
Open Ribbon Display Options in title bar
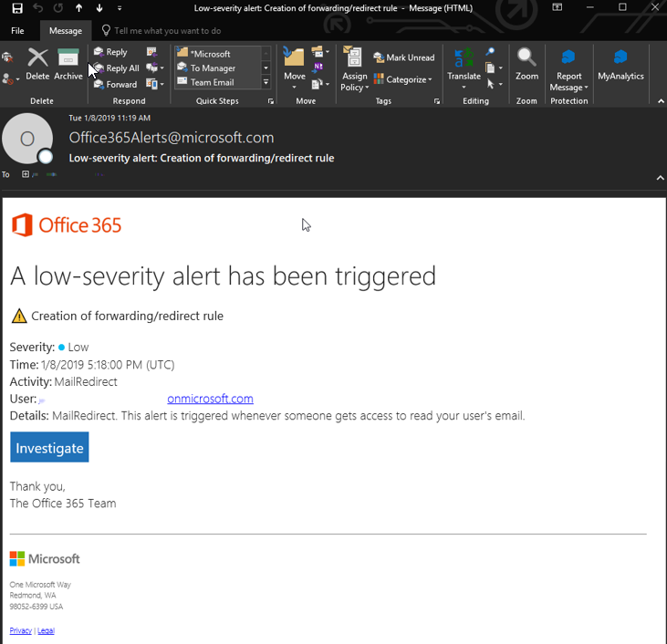[x=557, y=7]
